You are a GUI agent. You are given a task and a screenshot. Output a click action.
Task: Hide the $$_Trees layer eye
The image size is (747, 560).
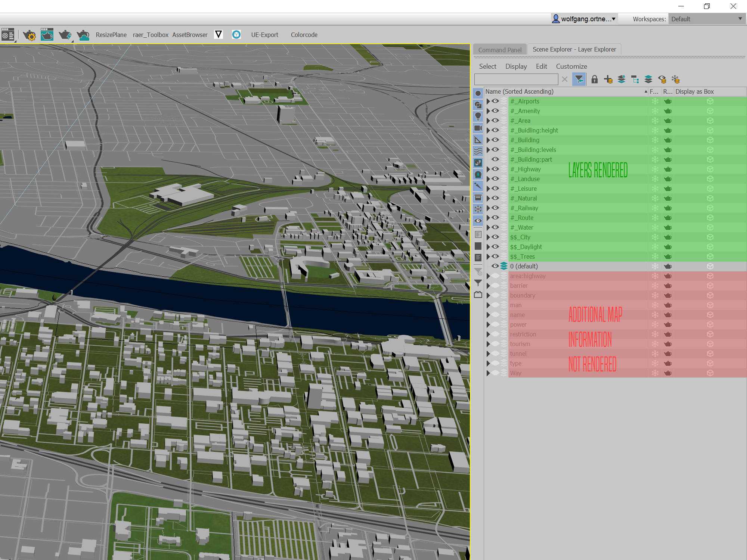click(x=495, y=256)
